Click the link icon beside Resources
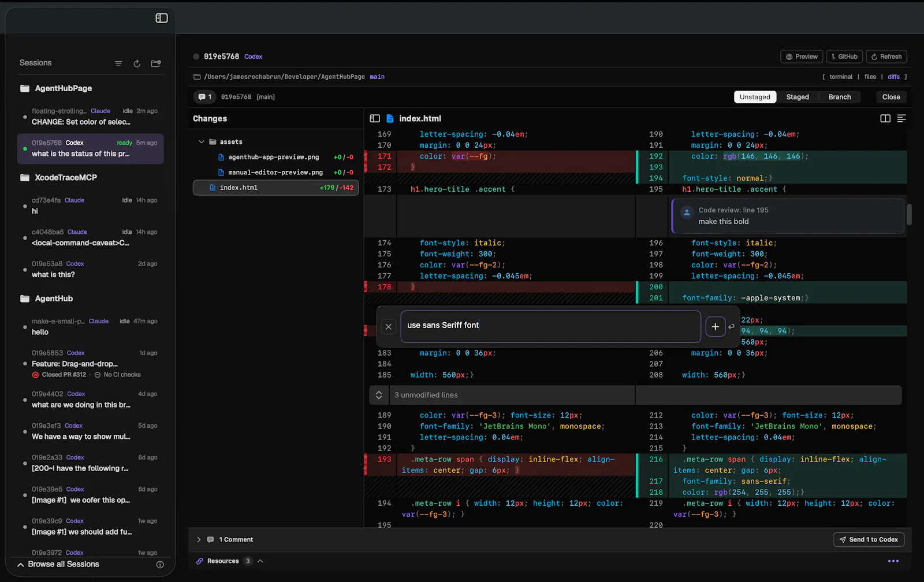 (200, 561)
